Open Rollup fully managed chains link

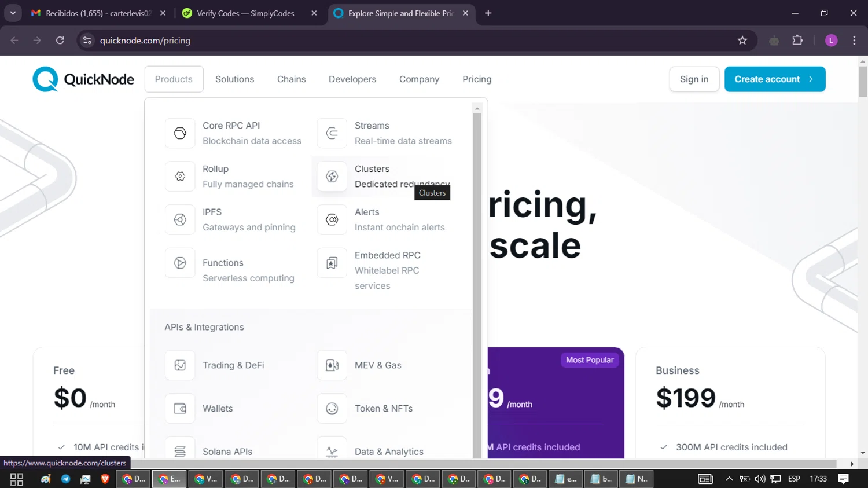[248, 177]
